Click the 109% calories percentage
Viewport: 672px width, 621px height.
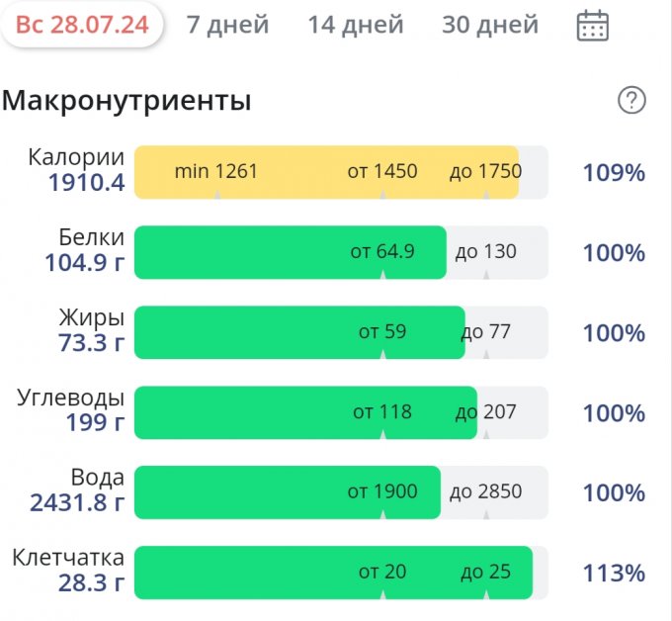[614, 173]
